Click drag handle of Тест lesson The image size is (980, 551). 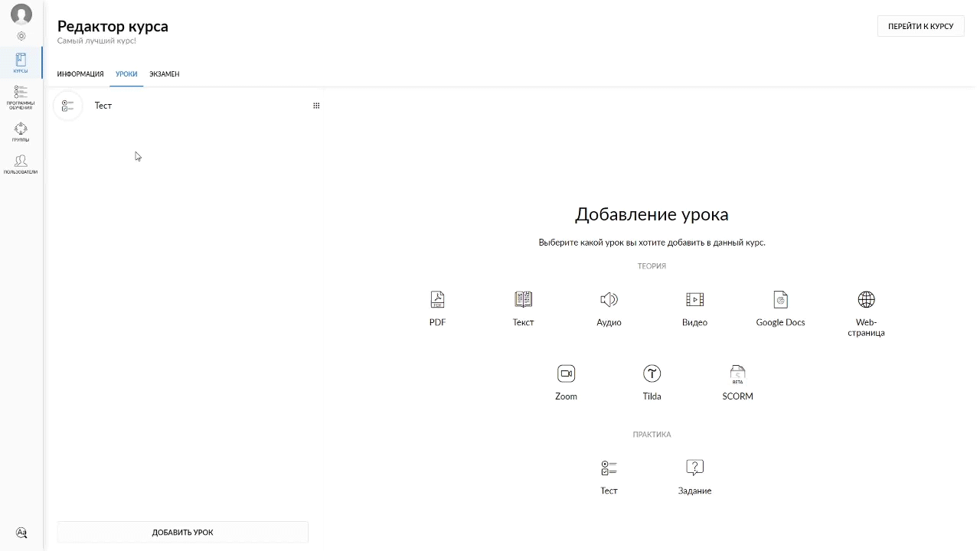pyautogui.click(x=316, y=106)
